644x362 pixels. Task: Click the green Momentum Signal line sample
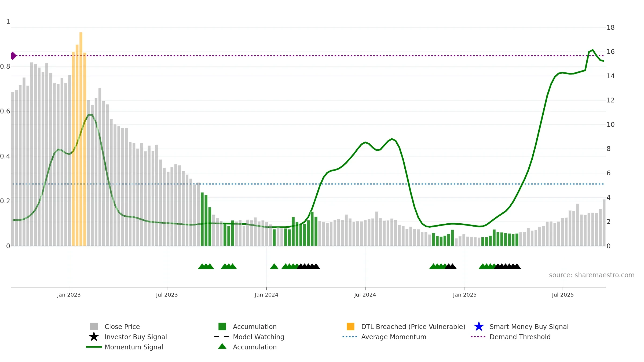tap(94, 347)
